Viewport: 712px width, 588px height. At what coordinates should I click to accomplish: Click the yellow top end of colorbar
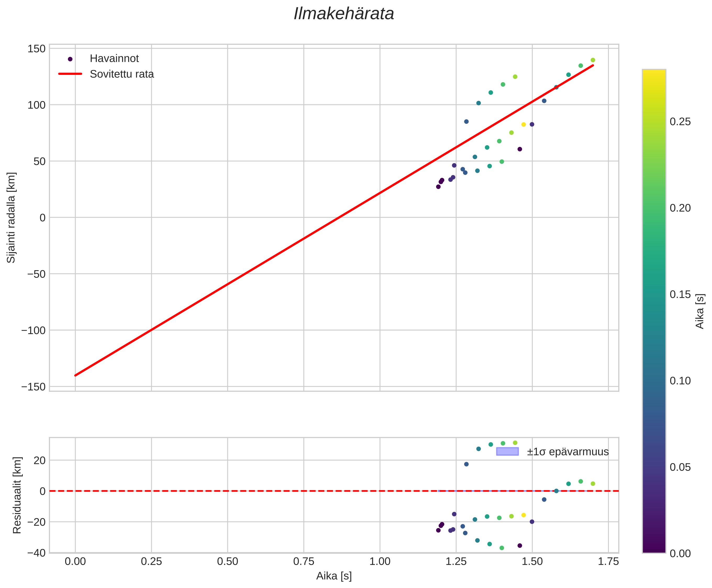tap(654, 73)
